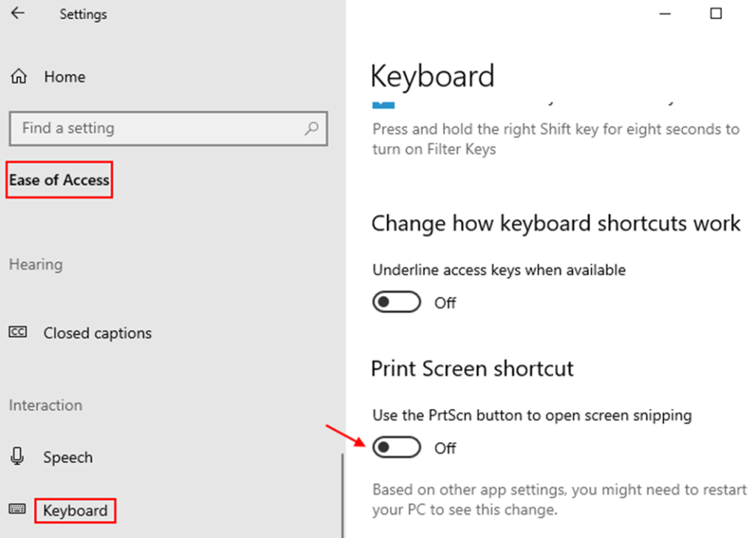Click the back arrow icon
Viewport: 756px width, 538px height.
tap(18, 13)
